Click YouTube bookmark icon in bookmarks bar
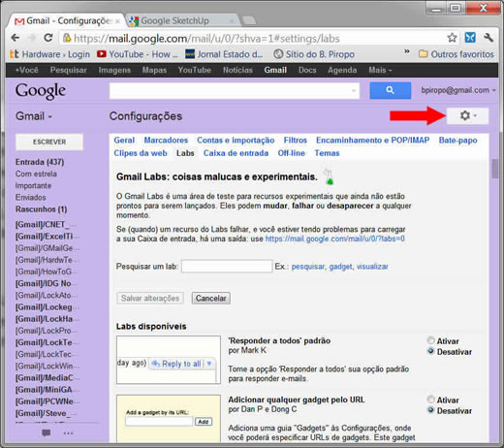504x448 pixels. [x=102, y=54]
